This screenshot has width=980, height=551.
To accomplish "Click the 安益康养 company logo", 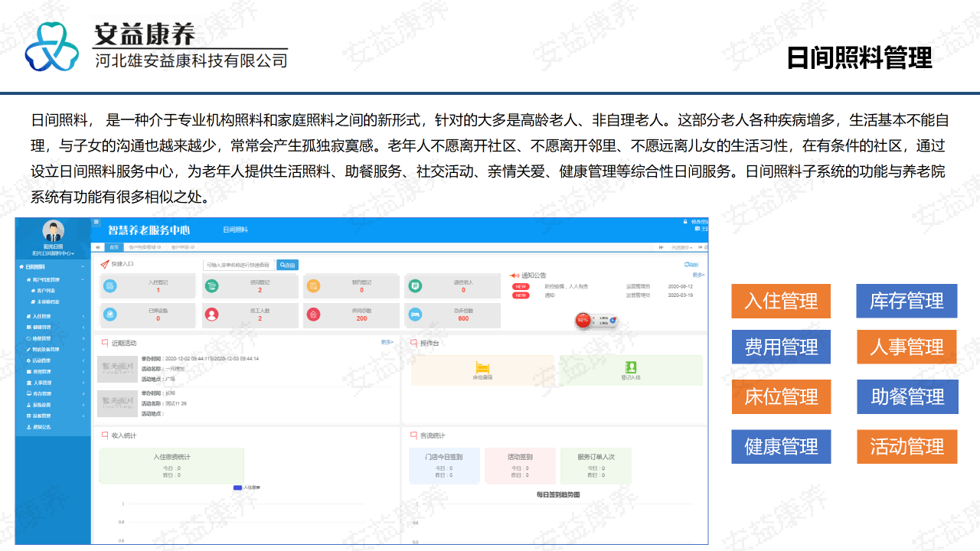I will pyautogui.click(x=52, y=46).
